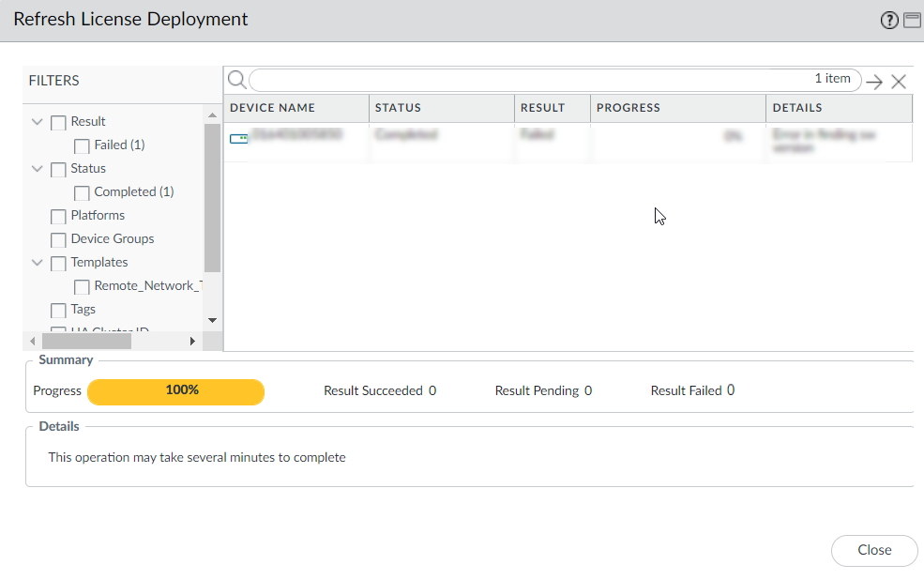Check the Completed (1) filter checkbox
This screenshot has width=924, height=580.
82,192
